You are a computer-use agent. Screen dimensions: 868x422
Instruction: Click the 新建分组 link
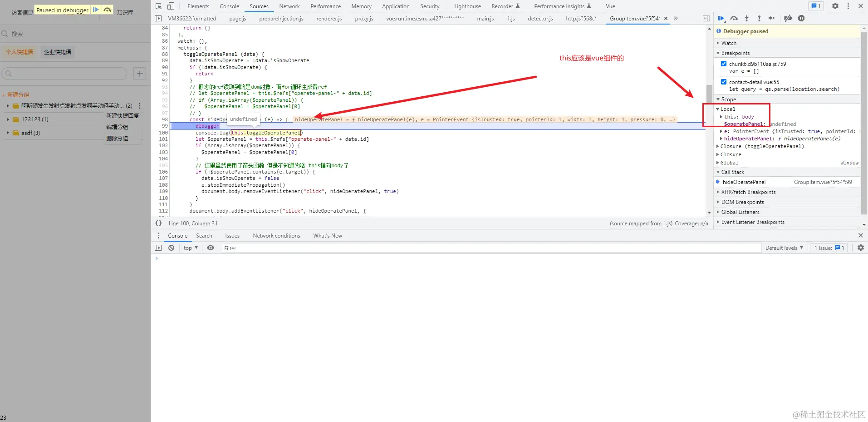click(16, 95)
